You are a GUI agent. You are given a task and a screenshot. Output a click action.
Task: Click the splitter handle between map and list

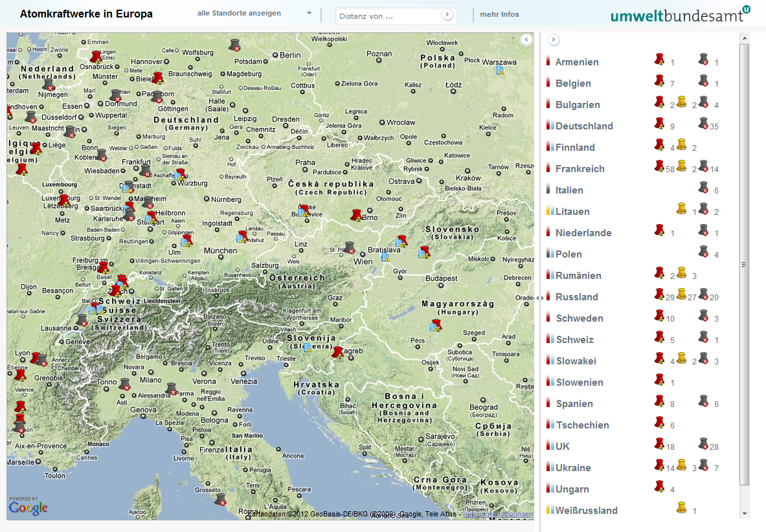(540, 298)
